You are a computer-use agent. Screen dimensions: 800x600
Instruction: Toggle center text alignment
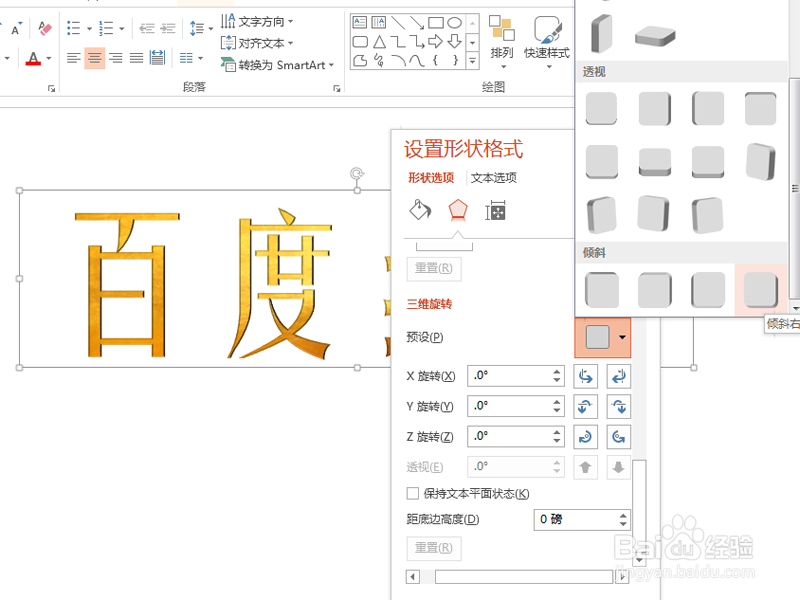[x=94, y=58]
